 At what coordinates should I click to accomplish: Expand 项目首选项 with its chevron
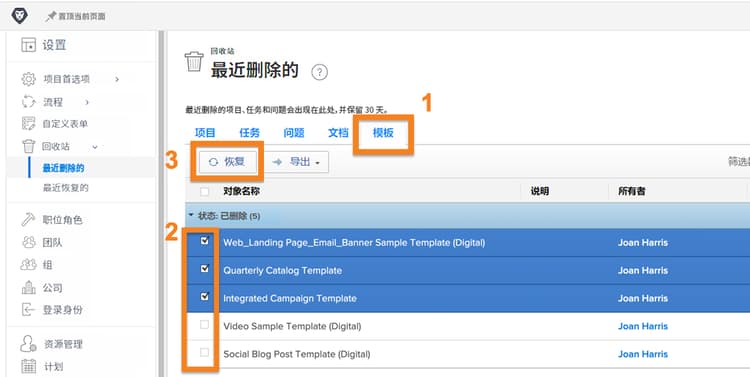coord(117,79)
